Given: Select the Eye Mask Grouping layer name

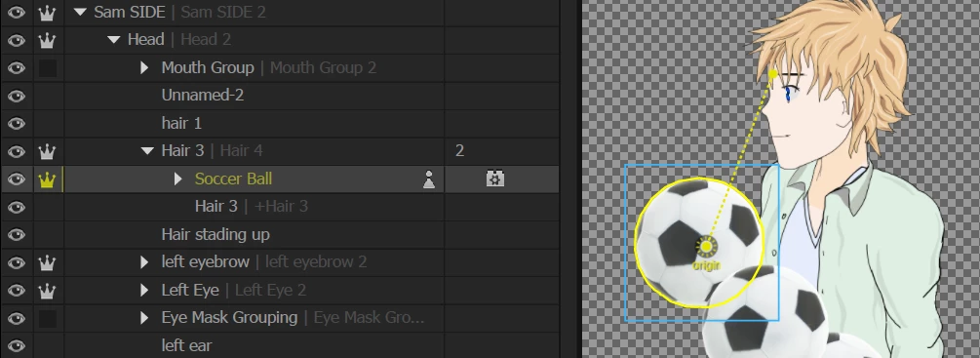Looking at the screenshot, I should pyautogui.click(x=229, y=317).
